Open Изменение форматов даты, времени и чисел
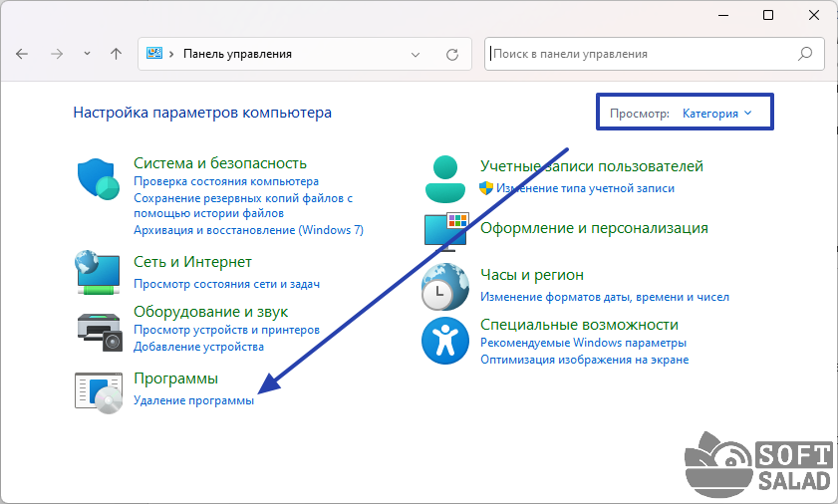 tap(605, 297)
